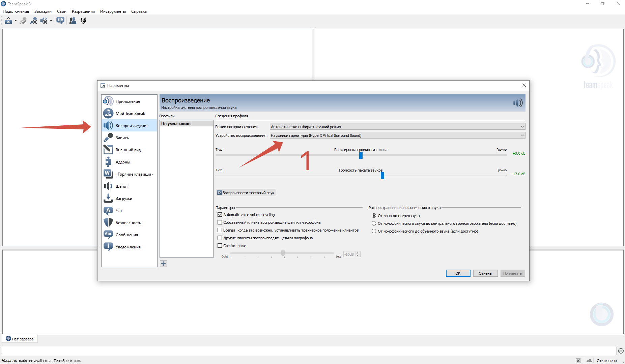Open the Справка menu
Viewport: 625px width, 364px height.
point(139,11)
